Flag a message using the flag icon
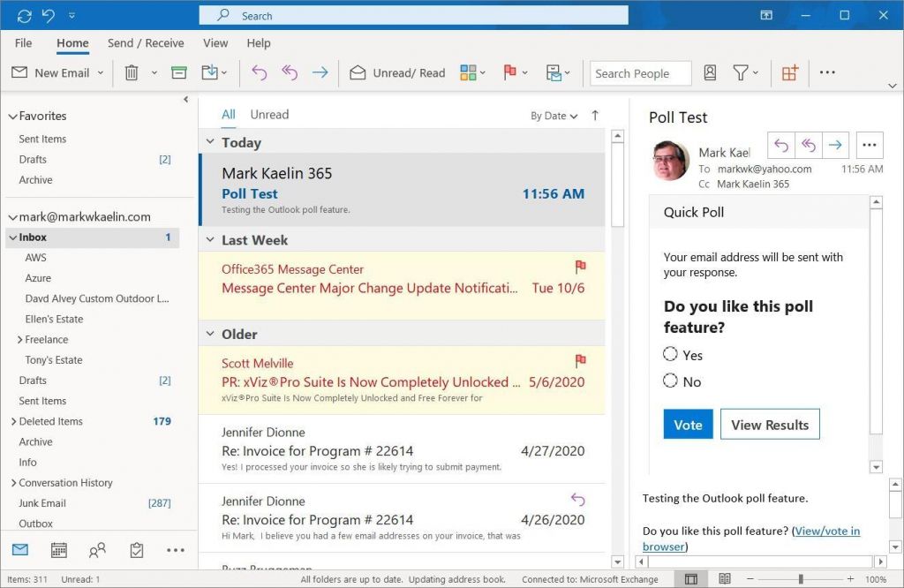This screenshot has height=588, width=904. pos(510,73)
